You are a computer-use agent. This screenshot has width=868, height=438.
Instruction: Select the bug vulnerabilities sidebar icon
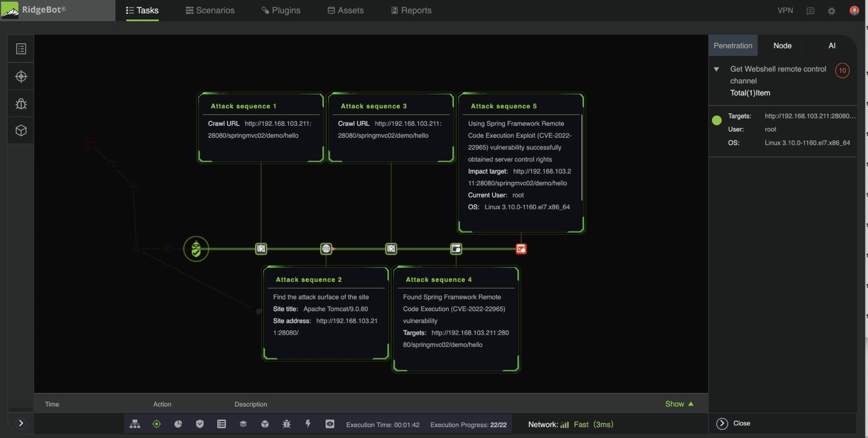(21, 104)
